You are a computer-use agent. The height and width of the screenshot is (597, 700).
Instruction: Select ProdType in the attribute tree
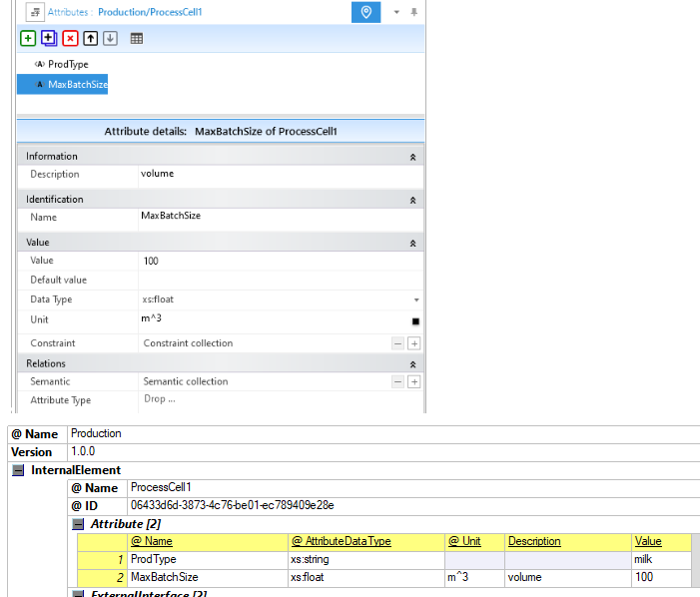click(68, 64)
